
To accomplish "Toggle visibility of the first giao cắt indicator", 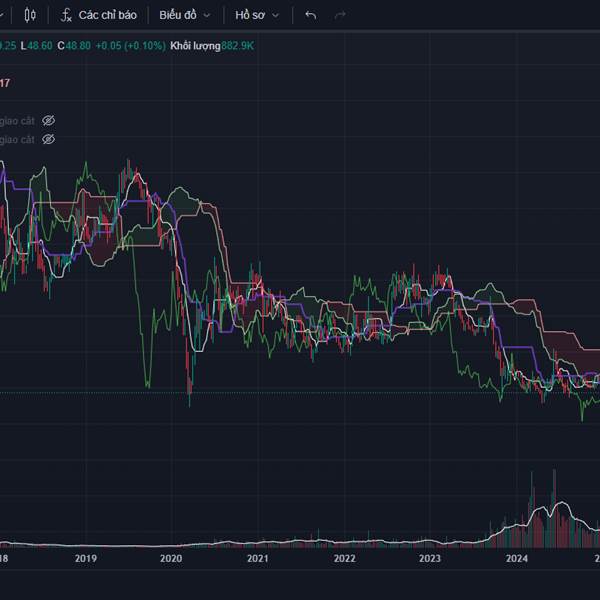I will [48, 120].
